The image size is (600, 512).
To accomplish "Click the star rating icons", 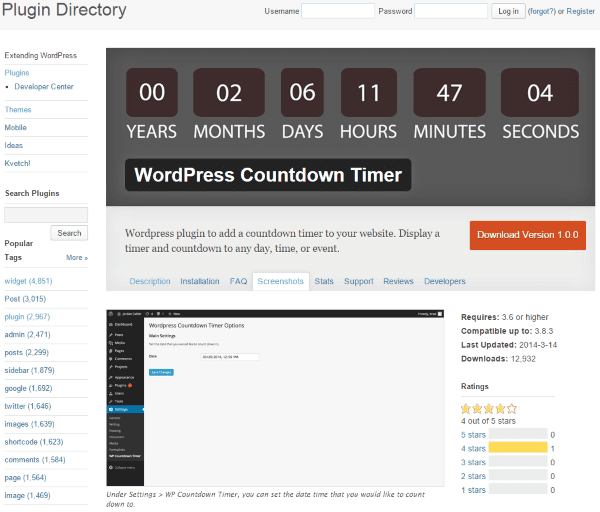I will coord(489,408).
